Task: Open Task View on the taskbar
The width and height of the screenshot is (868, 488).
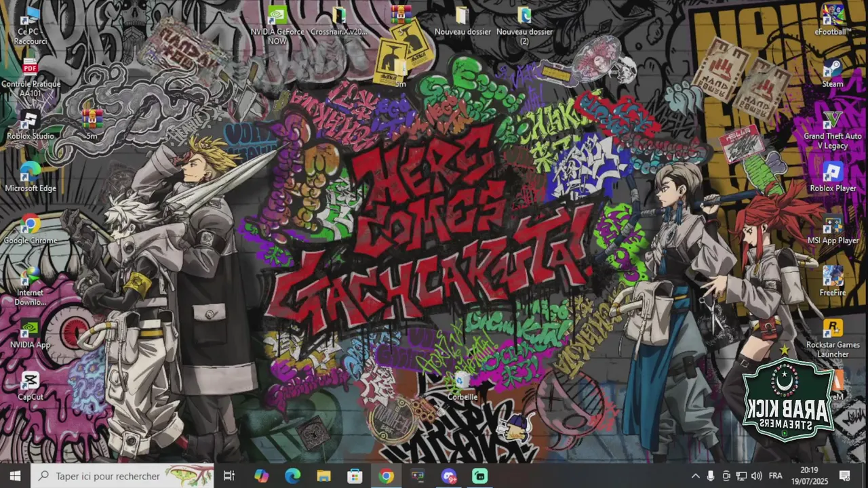Action: (x=229, y=476)
